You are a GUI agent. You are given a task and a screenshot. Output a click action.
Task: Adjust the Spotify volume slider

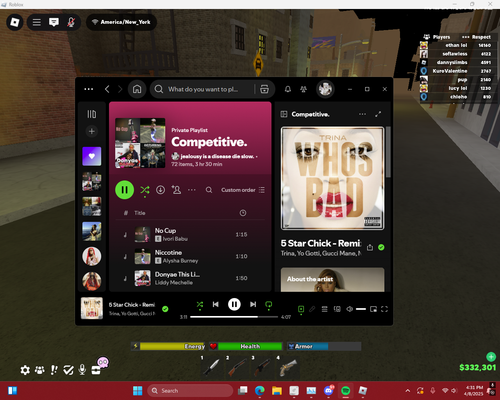361,309
